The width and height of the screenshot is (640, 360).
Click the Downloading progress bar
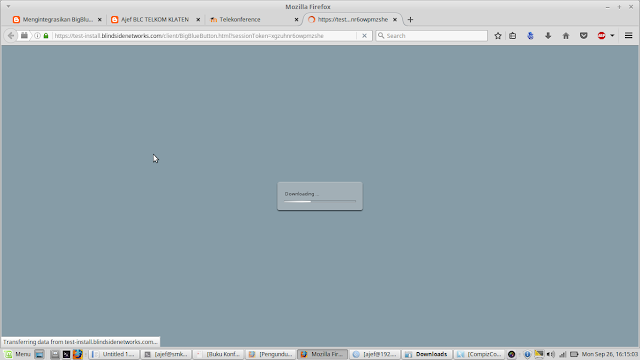(320, 201)
